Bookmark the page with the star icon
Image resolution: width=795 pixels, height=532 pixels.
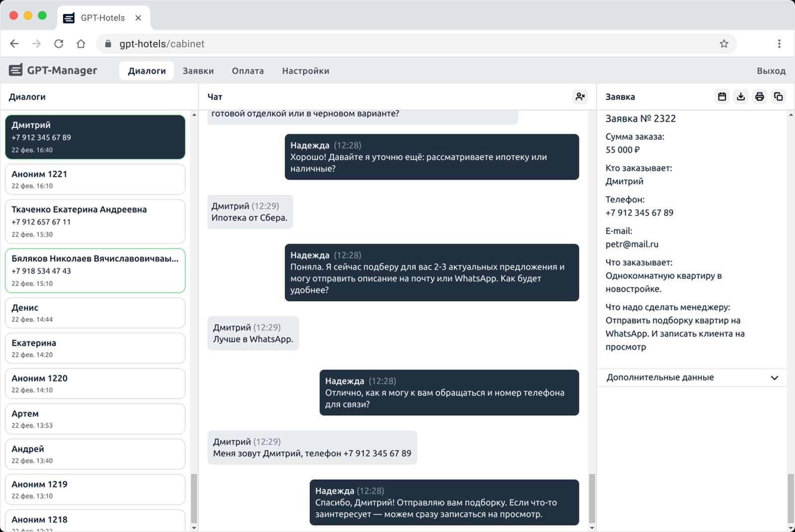[x=724, y=44]
